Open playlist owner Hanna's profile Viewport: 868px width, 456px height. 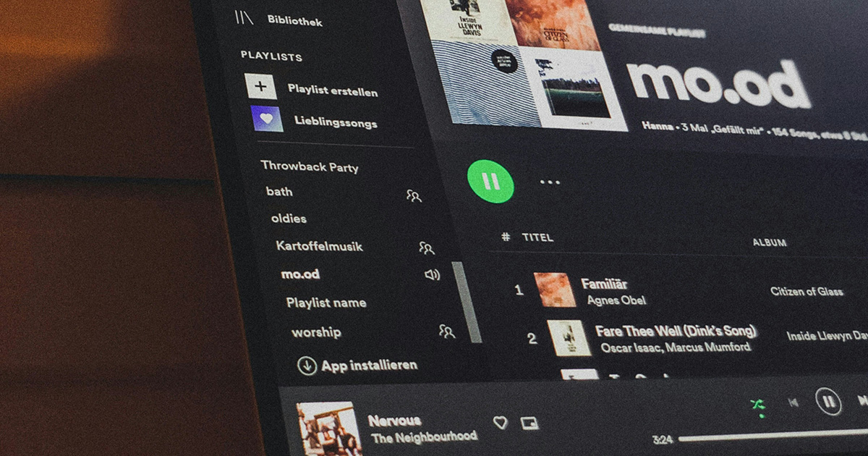point(658,126)
